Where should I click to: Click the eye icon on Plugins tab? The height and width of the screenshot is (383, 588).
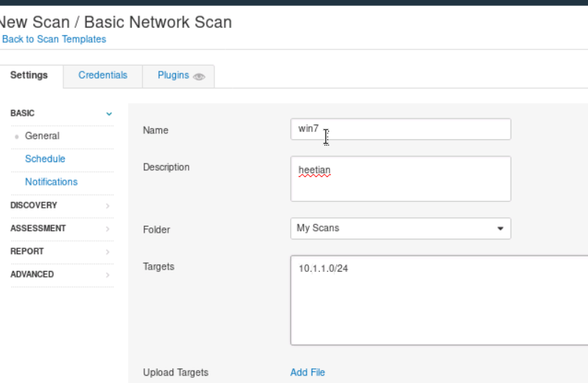pyautogui.click(x=199, y=76)
